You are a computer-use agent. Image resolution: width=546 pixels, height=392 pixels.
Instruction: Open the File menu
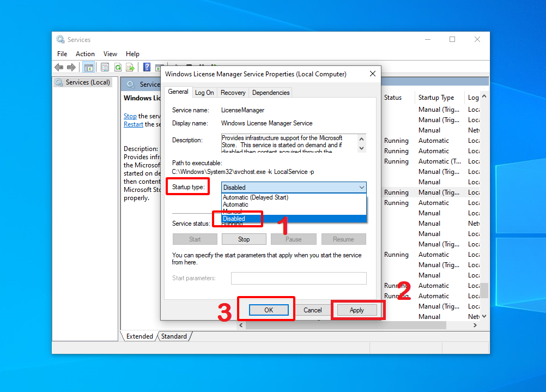pyautogui.click(x=62, y=54)
